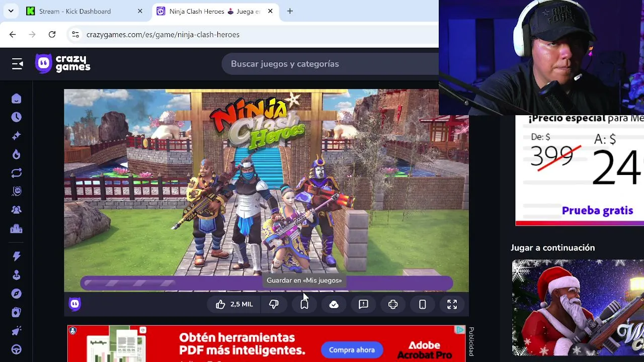Open the browser tab search dropdown
644x362 pixels.
coord(11,11)
